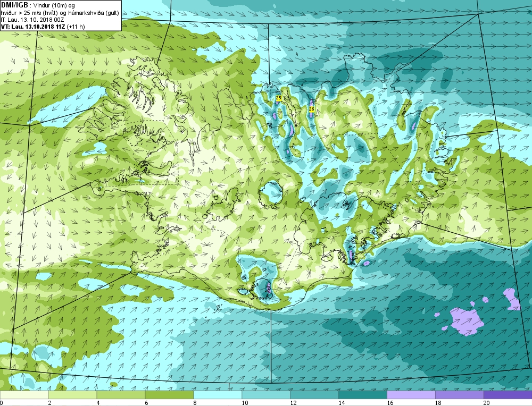This screenshot has width=532, height=406.
Task: Click the legend scale number 20
Action: 487,403
